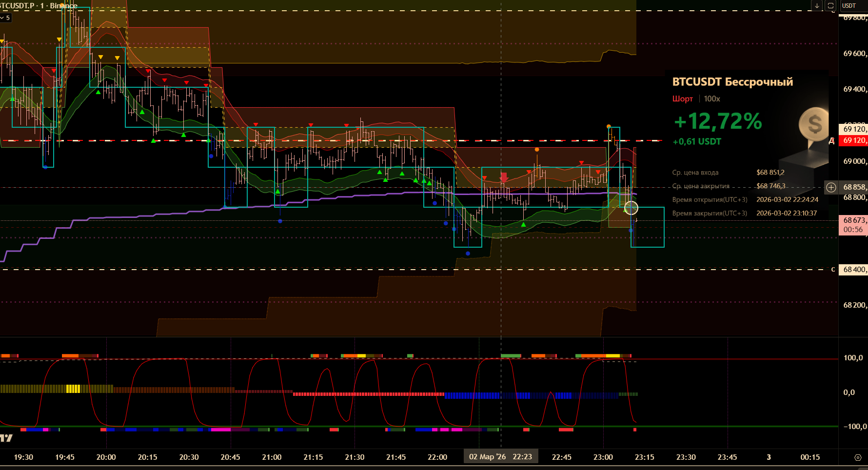Open time axis settings gear icon

858,457
